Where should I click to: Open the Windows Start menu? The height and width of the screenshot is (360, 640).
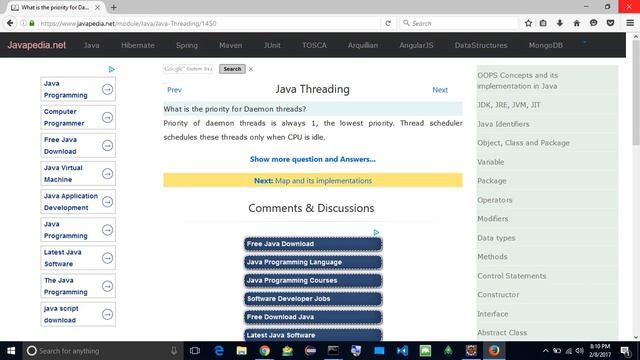click(11, 351)
